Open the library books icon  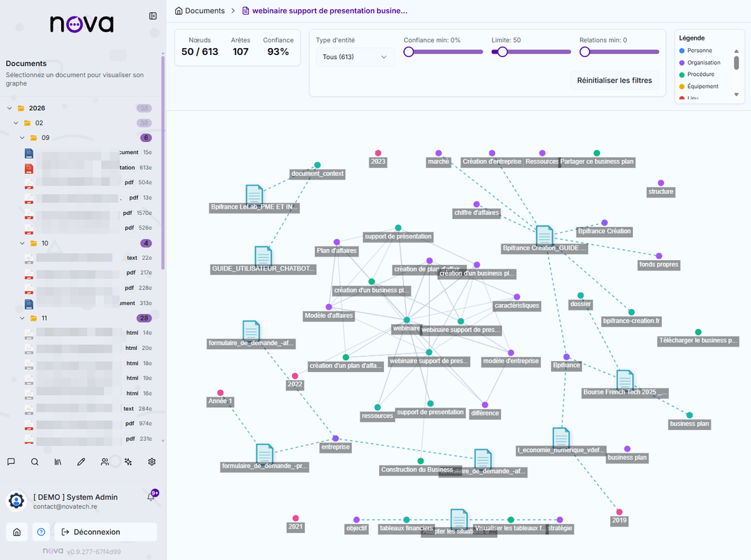coord(58,461)
